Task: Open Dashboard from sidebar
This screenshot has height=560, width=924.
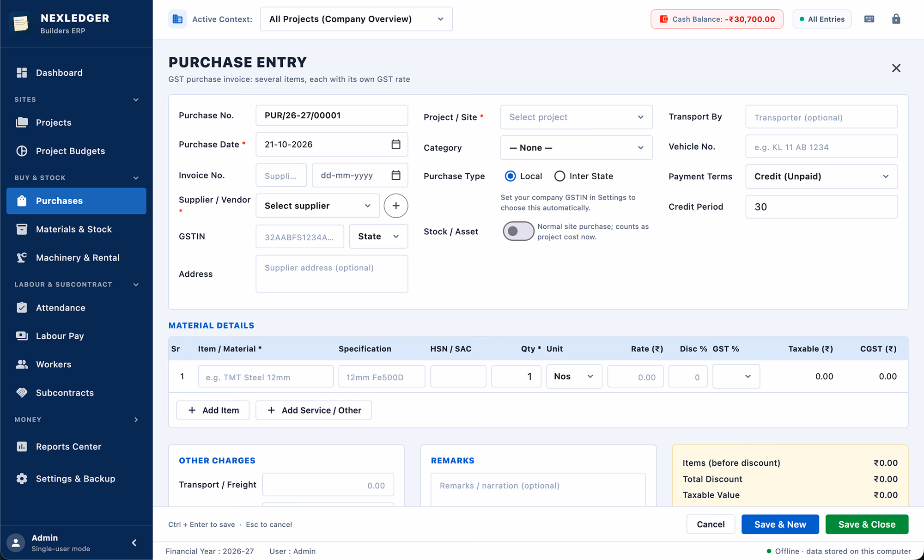Action: click(x=76, y=73)
